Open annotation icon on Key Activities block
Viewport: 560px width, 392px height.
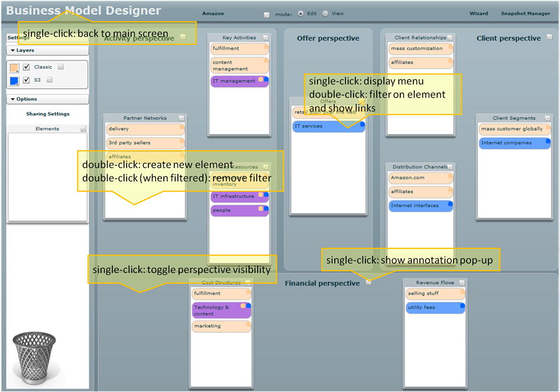pyautogui.click(x=266, y=38)
